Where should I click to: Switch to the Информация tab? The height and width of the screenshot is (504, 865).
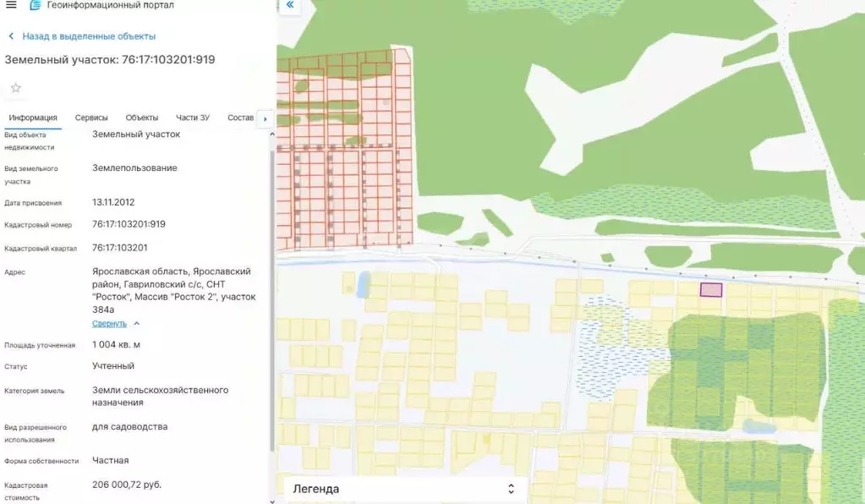(33, 118)
